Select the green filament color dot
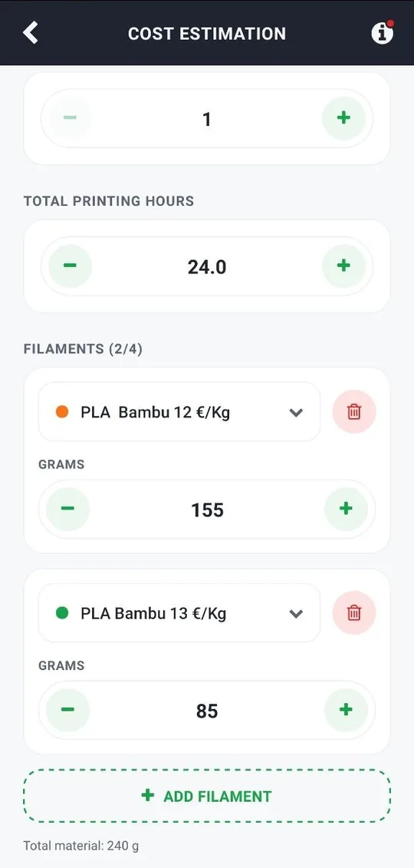This screenshot has width=414, height=868. click(62, 612)
